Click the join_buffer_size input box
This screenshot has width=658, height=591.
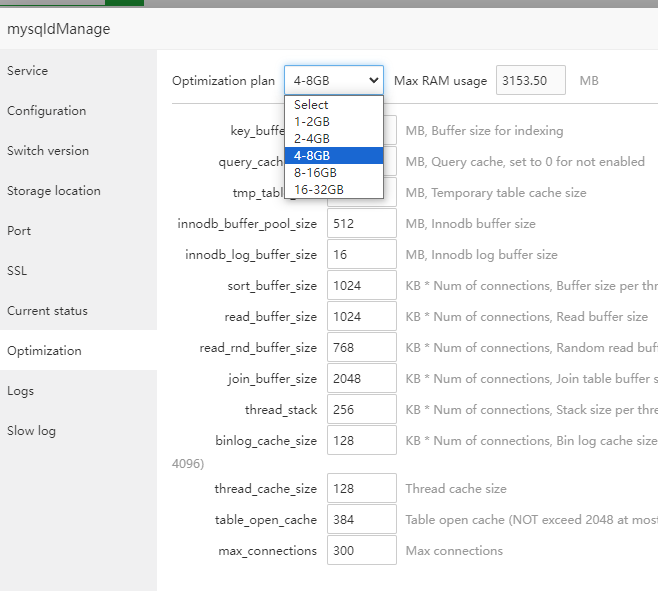point(361,379)
